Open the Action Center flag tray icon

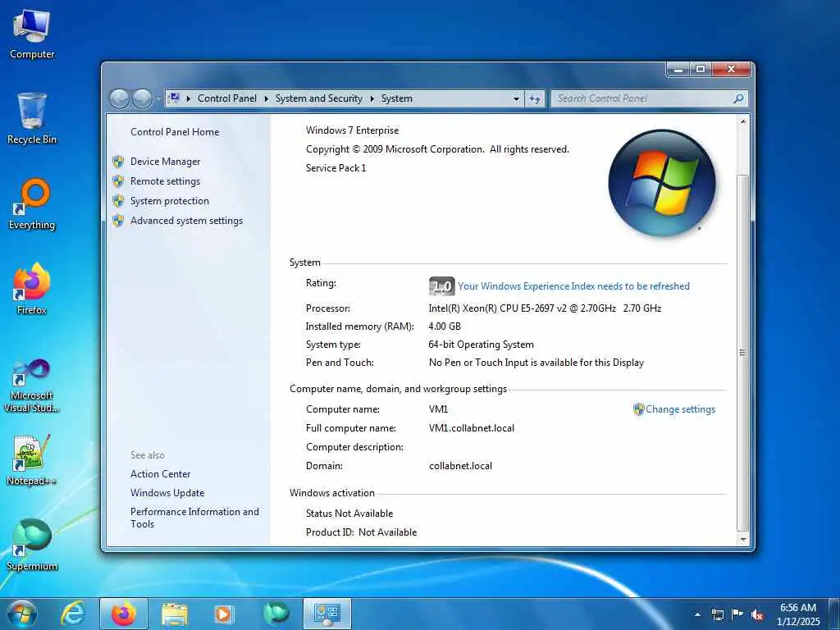click(737, 614)
